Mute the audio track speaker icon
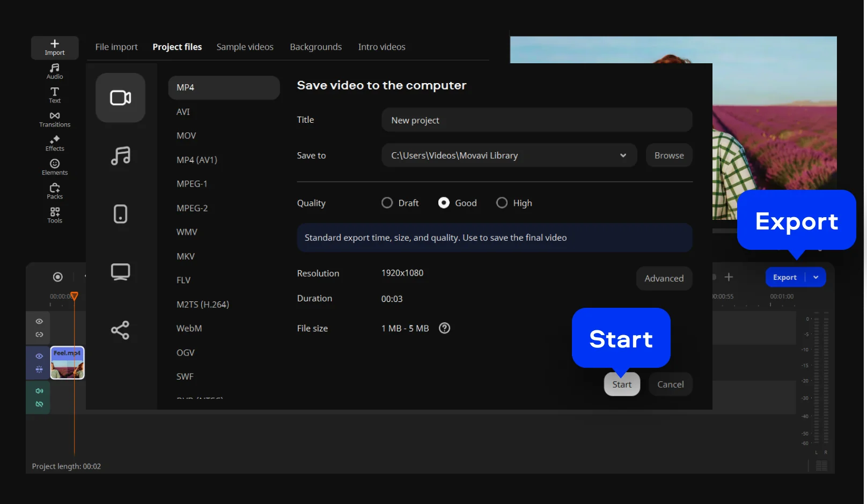Viewport: 867px width, 504px height. [39, 391]
